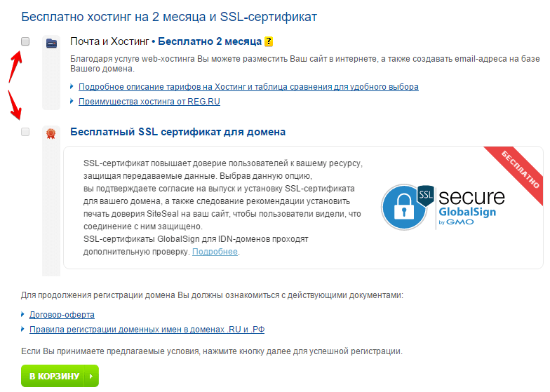Click the Бесплатный SSL сертификат для домена heading
This screenshot has width=550, height=392.
coord(177,132)
